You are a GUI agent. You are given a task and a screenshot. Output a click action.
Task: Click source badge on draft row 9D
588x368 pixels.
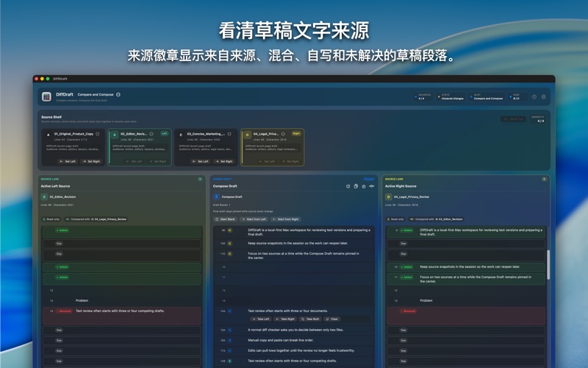click(230, 230)
